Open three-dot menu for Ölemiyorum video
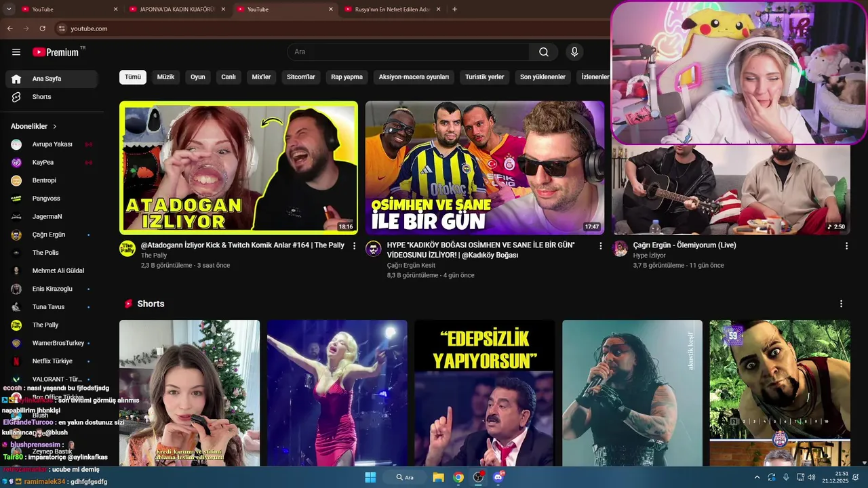The image size is (868, 488). 846,246
